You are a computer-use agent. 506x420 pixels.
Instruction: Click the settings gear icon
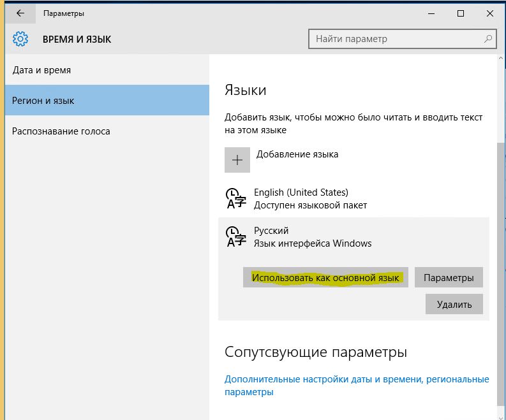pyautogui.click(x=20, y=39)
